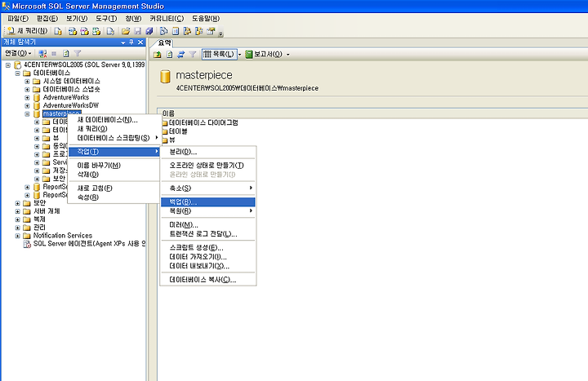Click the Filter funnel in Object Explorer toolbar
The height and width of the screenshot is (381, 588).
pos(78,54)
